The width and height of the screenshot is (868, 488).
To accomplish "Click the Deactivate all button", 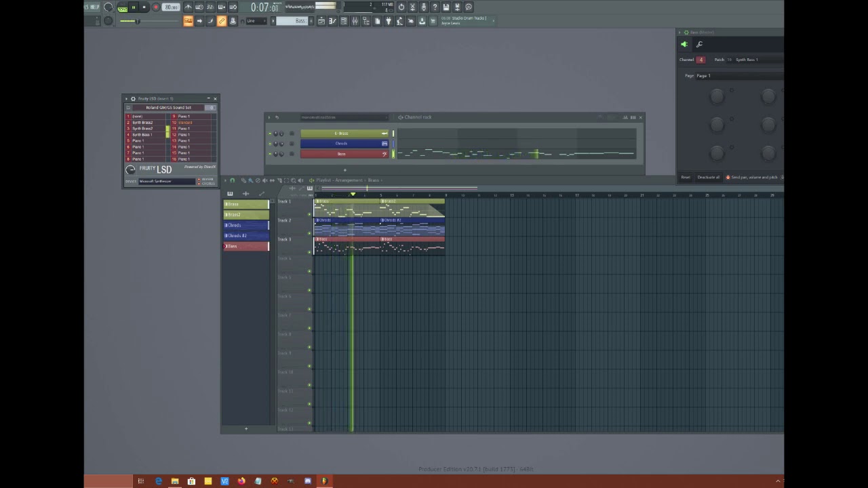I will coord(708,178).
